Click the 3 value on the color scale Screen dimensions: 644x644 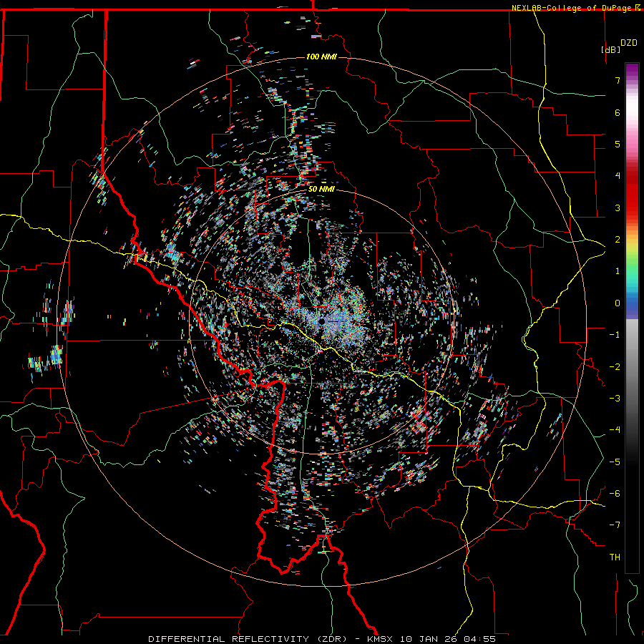(618, 208)
